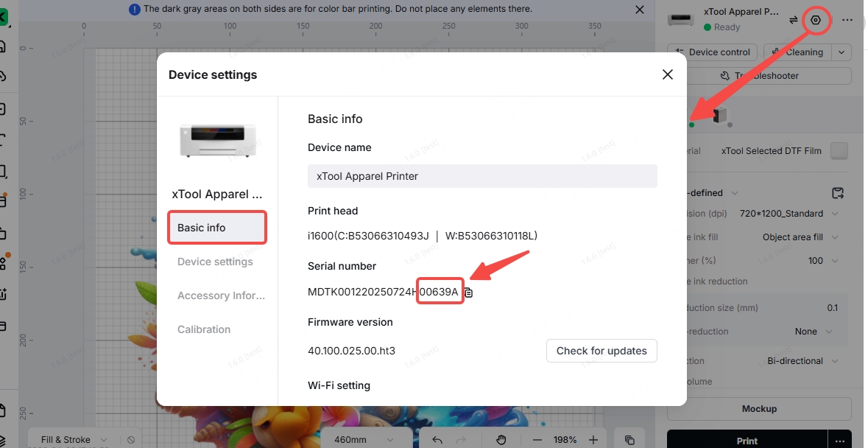Open the 720*1200_Standard resolution dropdown
This screenshot has height=448, width=868.
click(x=788, y=213)
